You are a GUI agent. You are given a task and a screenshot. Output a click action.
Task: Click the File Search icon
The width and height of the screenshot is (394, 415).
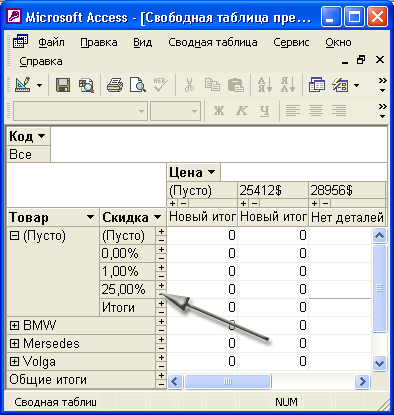click(x=86, y=85)
